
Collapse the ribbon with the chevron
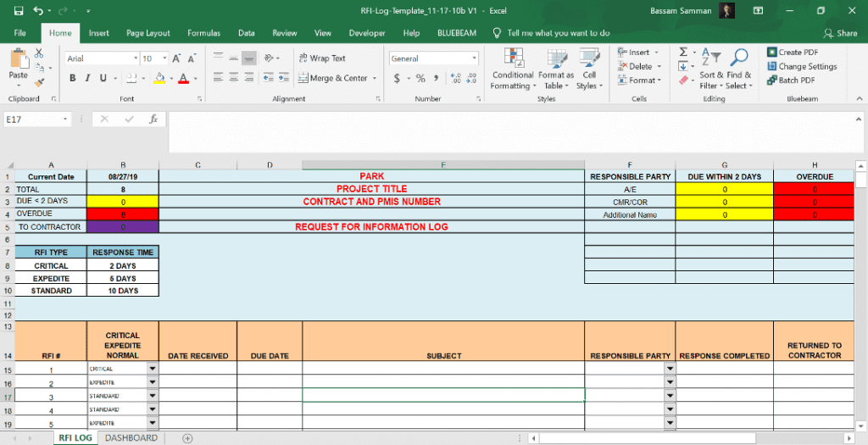point(860,99)
